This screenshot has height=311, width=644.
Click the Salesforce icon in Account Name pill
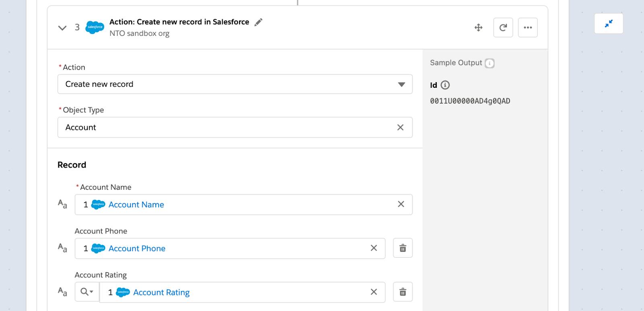click(x=98, y=205)
